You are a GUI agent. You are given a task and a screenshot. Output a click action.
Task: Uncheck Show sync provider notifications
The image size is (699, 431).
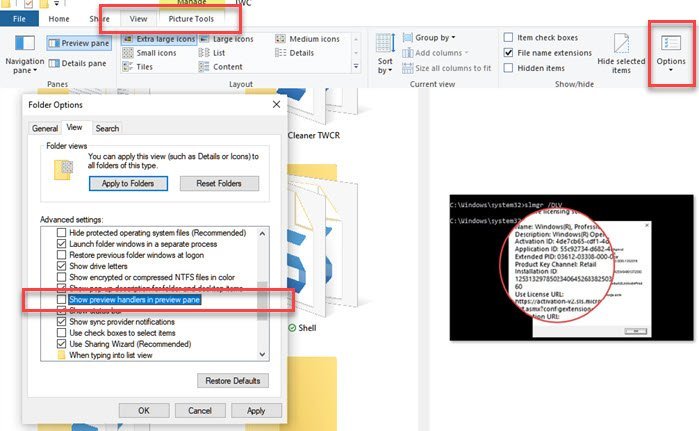pos(62,322)
